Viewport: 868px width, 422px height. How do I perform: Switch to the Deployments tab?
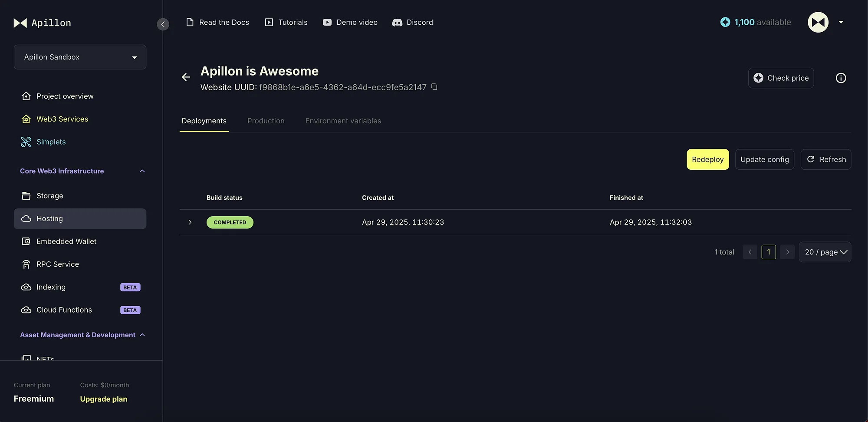[x=204, y=121]
